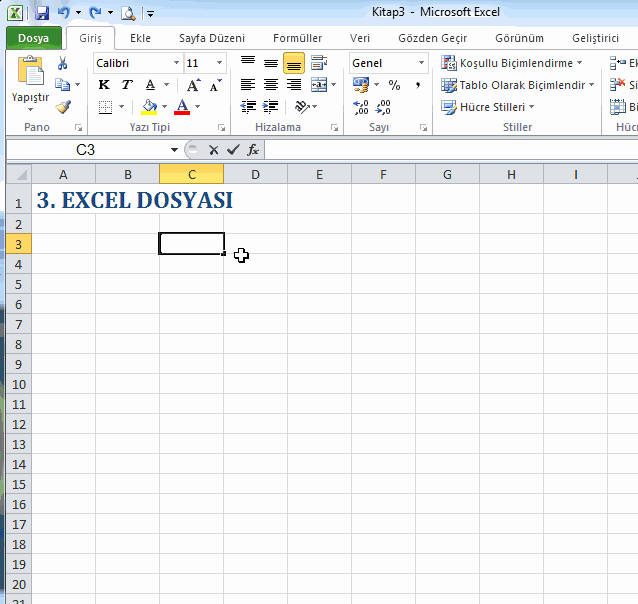Image resolution: width=638 pixels, height=604 pixels.
Task: Switch to the Görünüm tab
Action: point(519,38)
